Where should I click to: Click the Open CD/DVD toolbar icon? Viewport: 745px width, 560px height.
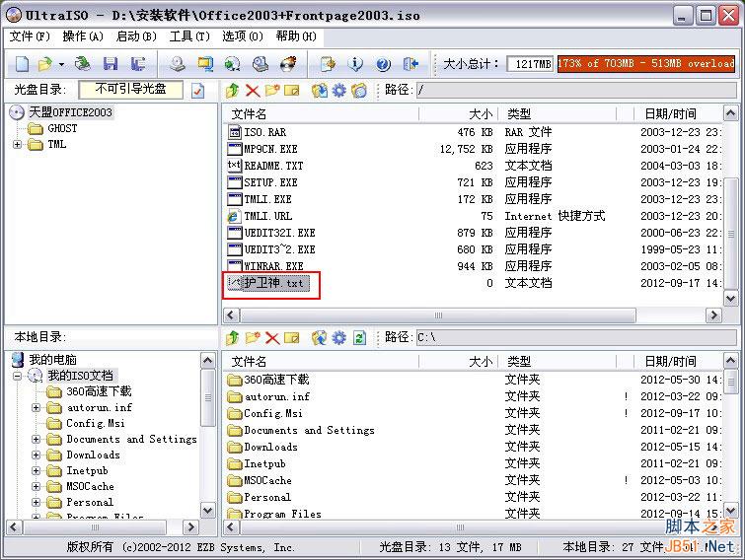83,64
